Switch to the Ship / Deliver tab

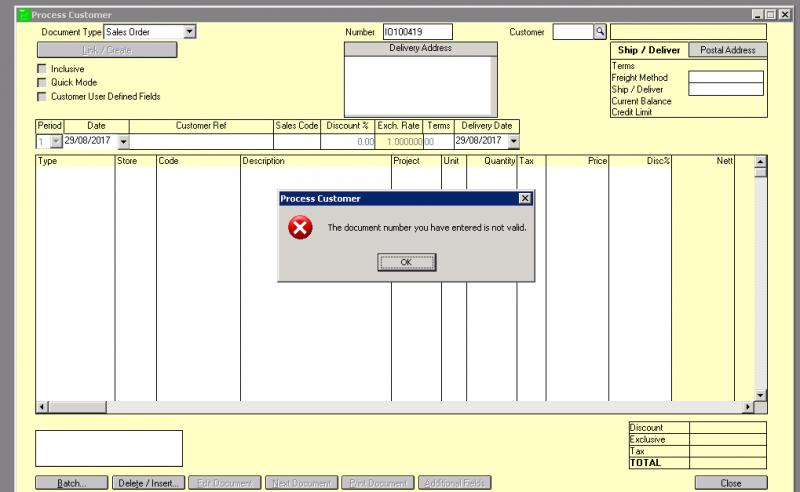(x=649, y=50)
